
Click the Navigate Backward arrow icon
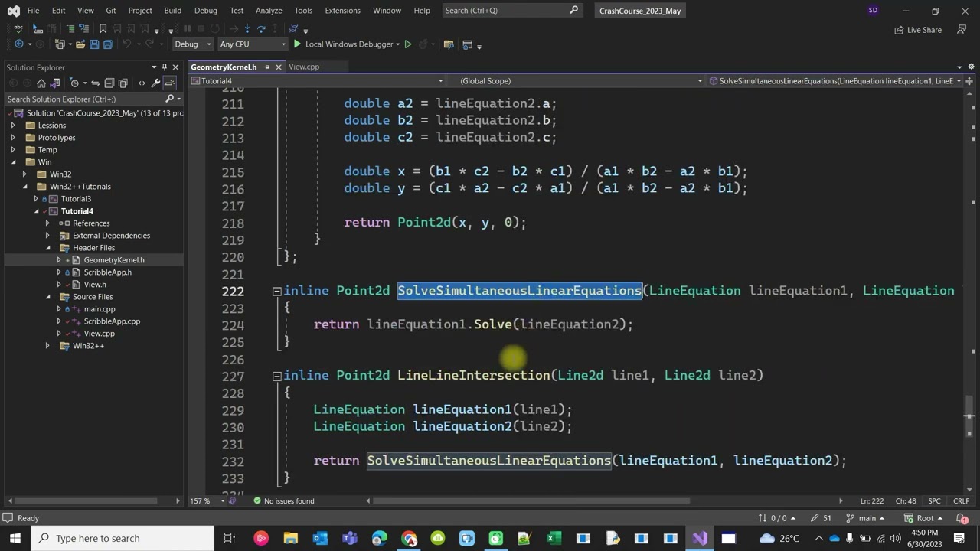pos(19,44)
